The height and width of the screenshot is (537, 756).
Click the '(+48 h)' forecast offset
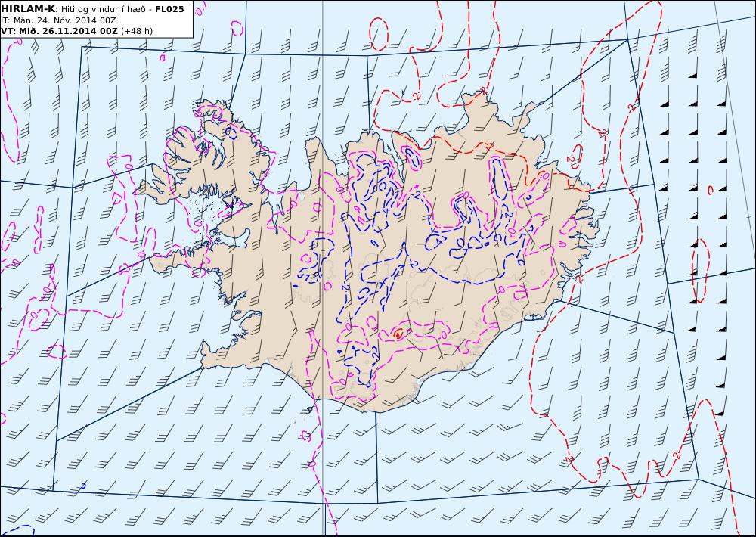point(136,31)
